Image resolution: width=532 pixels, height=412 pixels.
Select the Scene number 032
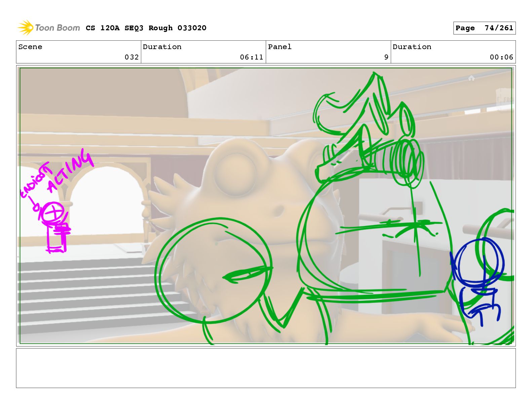(131, 57)
